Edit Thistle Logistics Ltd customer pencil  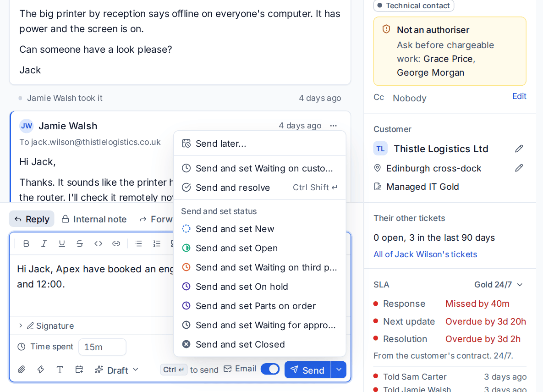pyautogui.click(x=519, y=149)
